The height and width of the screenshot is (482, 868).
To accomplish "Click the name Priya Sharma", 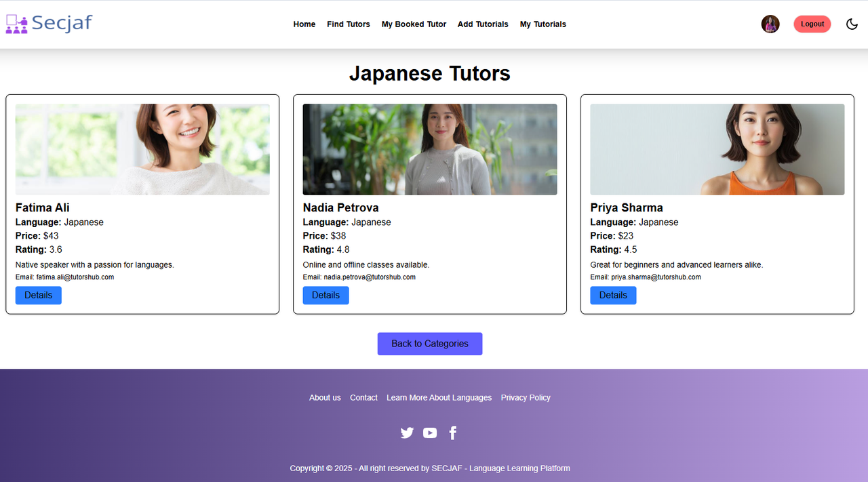I will pos(627,207).
